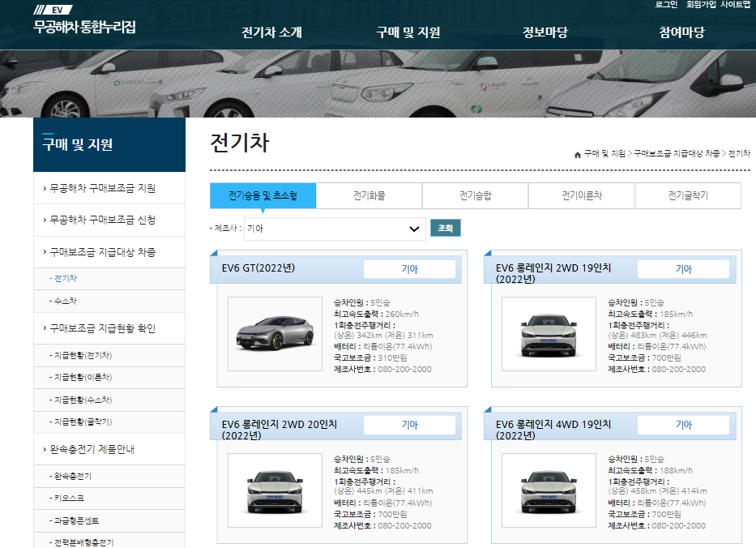Click the home icon in the breadcrumb

(578, 154)
